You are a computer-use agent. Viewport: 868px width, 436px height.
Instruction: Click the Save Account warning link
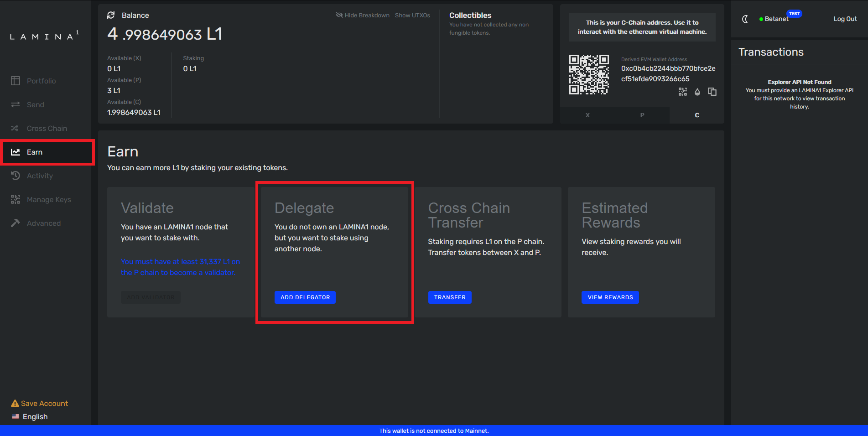click(x=44, y=404)
